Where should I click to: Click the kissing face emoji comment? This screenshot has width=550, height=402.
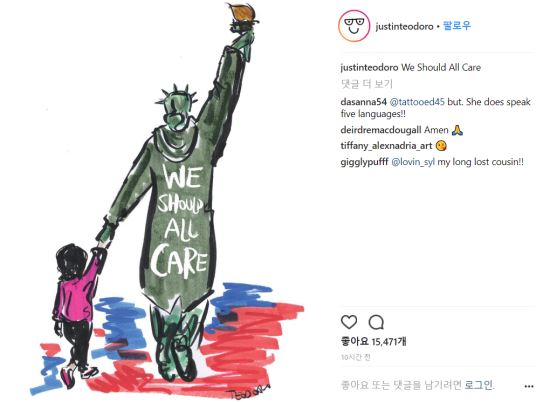point(441,146)
